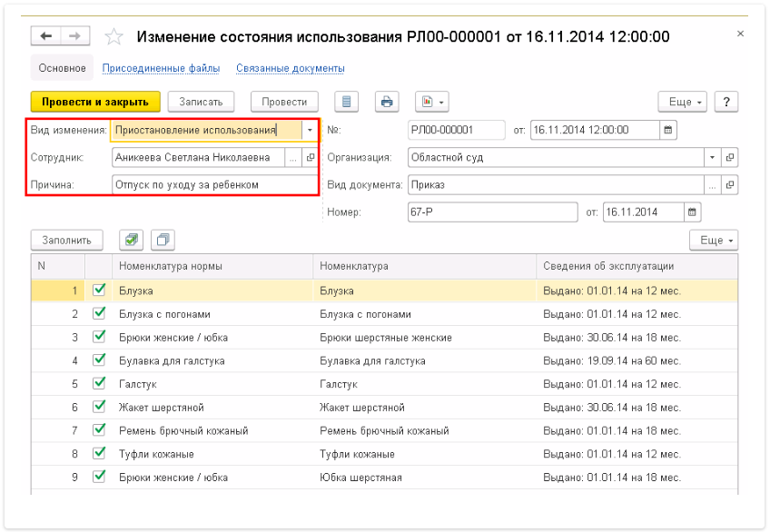This screenshot has height=532, width=770.
Task: Click the printer icon
Action: pyautogui.click(x=388, y=102)
